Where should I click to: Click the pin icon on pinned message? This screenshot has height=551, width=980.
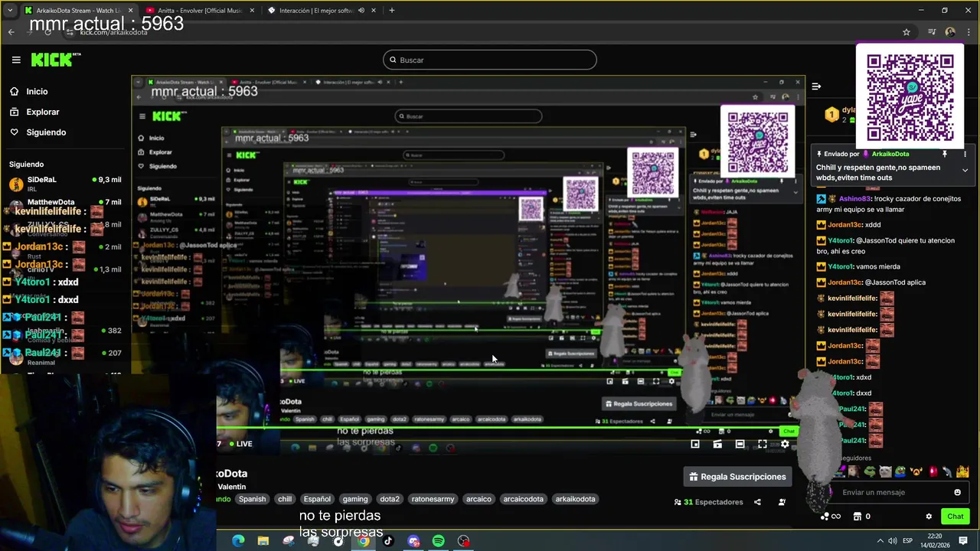pos(944,154)
